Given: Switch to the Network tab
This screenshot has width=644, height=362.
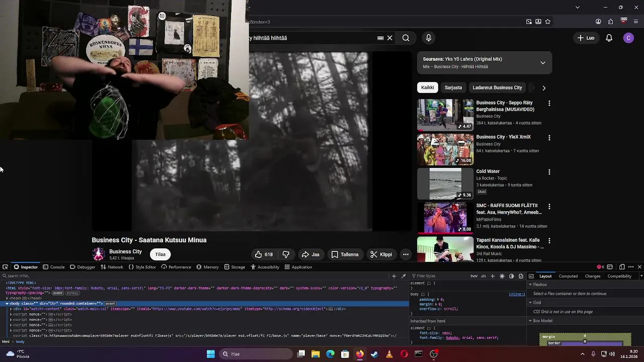Looking at the screenshot, I should (112, 267).
